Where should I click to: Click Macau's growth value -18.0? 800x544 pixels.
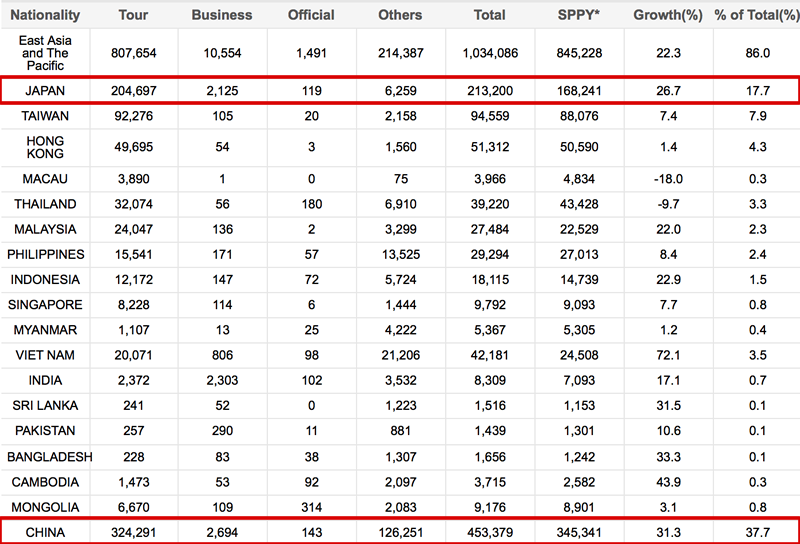point(668,179)
